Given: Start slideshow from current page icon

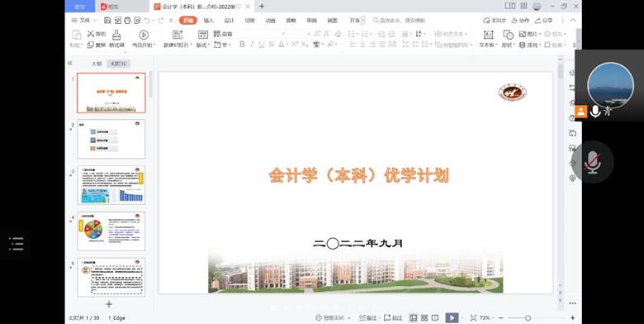Looking at the screenshot, I should [x=144, y=35].
